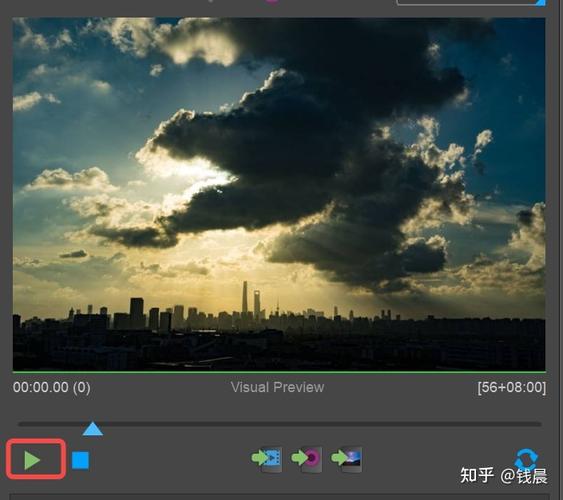Click the green progress line under preview

point(279,372)
